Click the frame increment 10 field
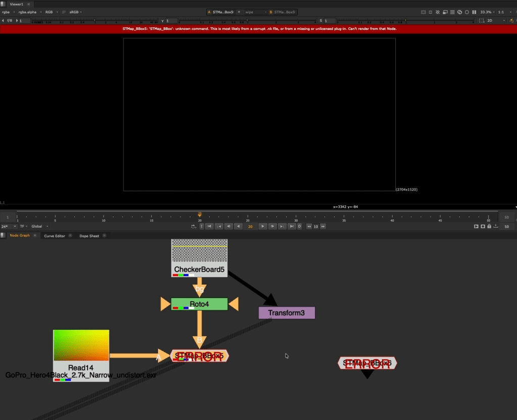 316,226
